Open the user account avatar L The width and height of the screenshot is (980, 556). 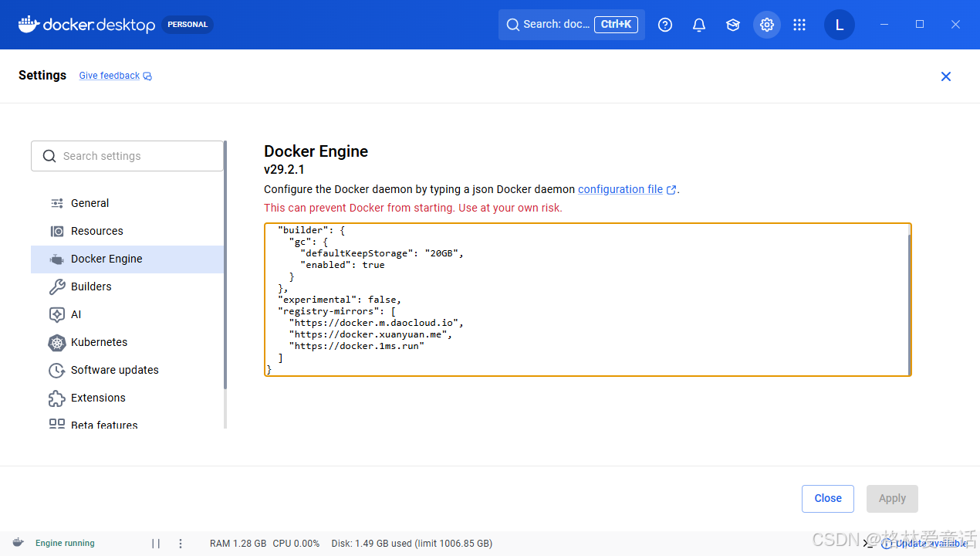(840, 25)
